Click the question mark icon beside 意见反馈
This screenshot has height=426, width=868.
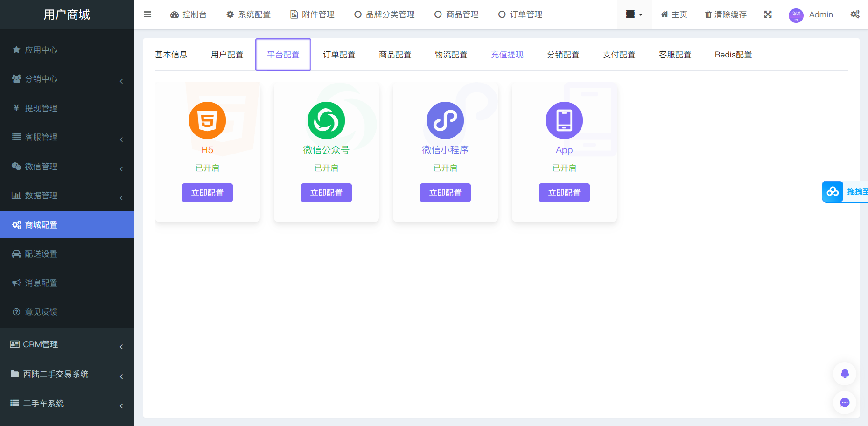[16, 312]
